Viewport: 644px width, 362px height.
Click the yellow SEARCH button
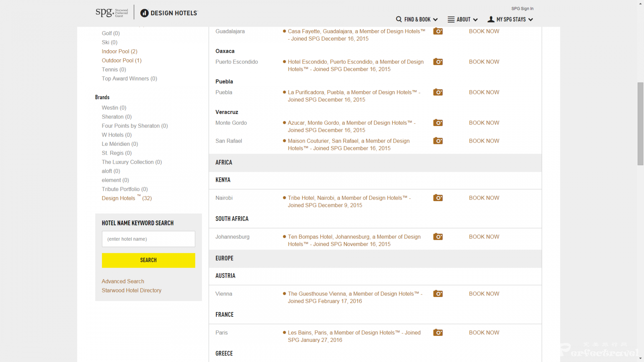coord(148,260)
